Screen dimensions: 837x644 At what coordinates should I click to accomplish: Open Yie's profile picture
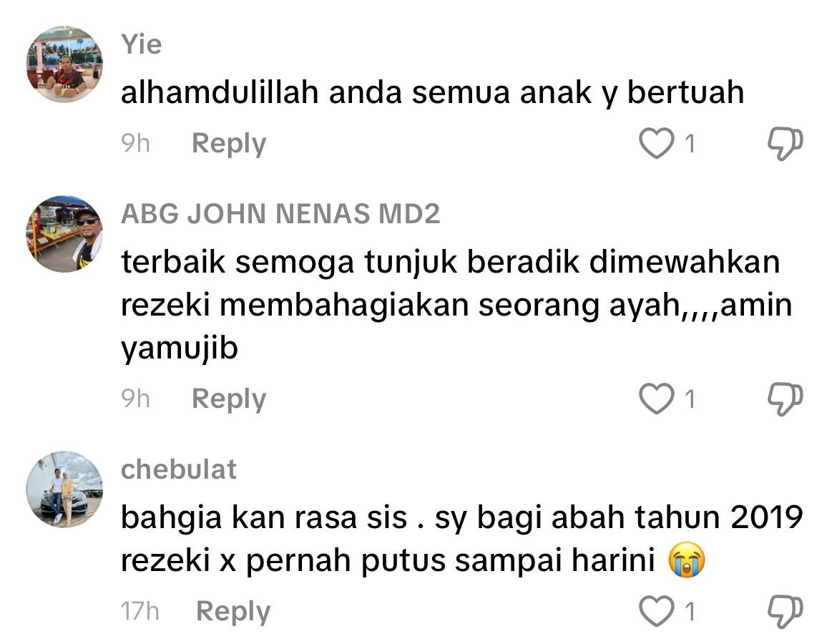pyautogui.click(x=64, y=64)
